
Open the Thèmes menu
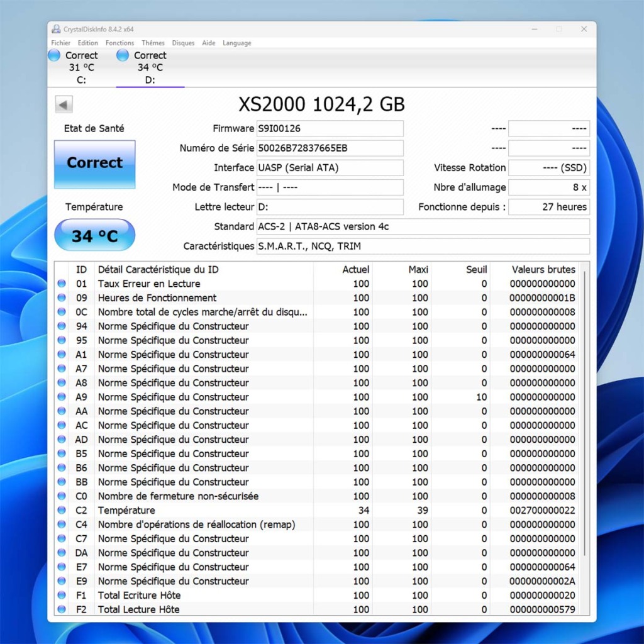pyautogui.click(x=153, y=43)
